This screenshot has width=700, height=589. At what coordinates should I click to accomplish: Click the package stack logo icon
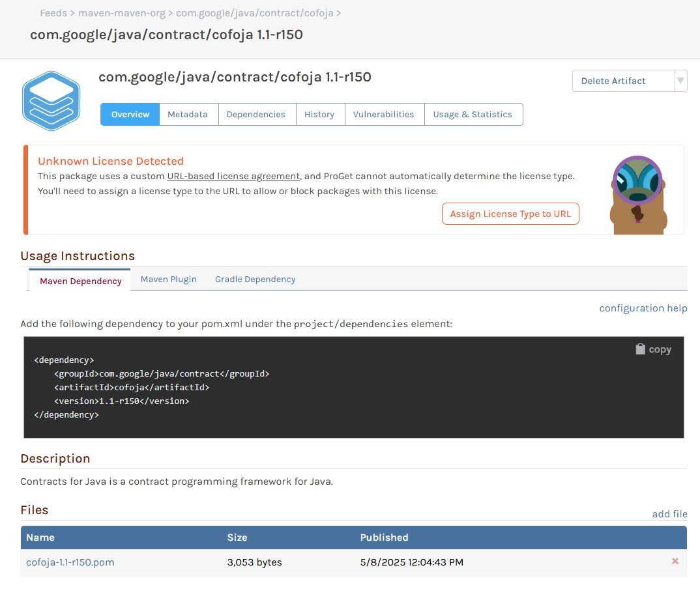[x=51, y=101]
